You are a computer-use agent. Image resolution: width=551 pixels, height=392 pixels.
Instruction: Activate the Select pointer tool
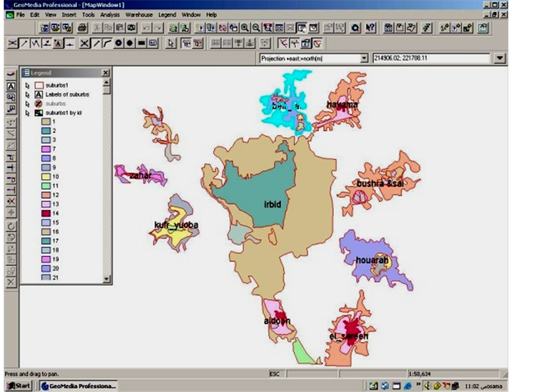coord(172,43)
